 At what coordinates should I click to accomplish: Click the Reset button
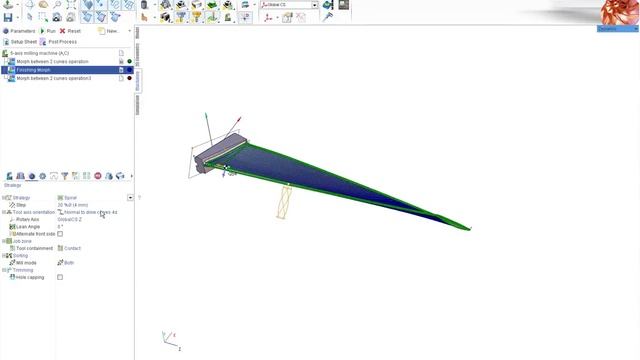point(70,31)
